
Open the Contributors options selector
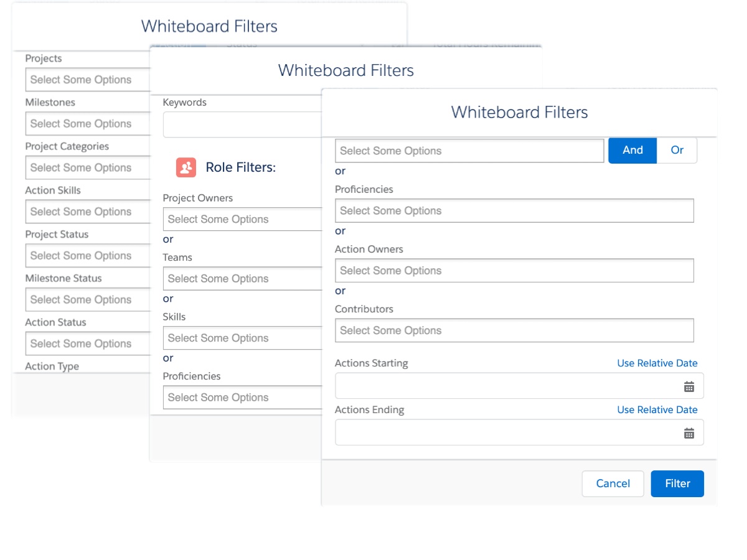coord(514,330)
